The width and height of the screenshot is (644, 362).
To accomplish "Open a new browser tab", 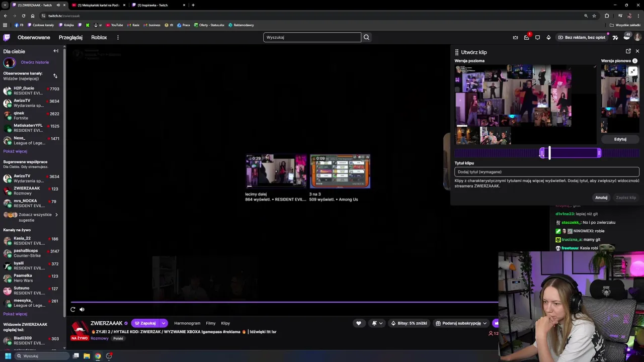I will point(193,5).
